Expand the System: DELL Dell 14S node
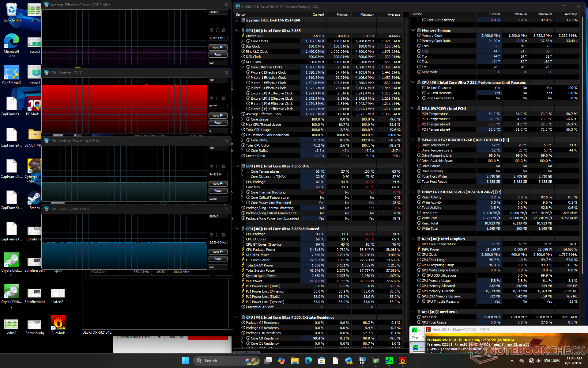588x368 pixels. [237, 20]
